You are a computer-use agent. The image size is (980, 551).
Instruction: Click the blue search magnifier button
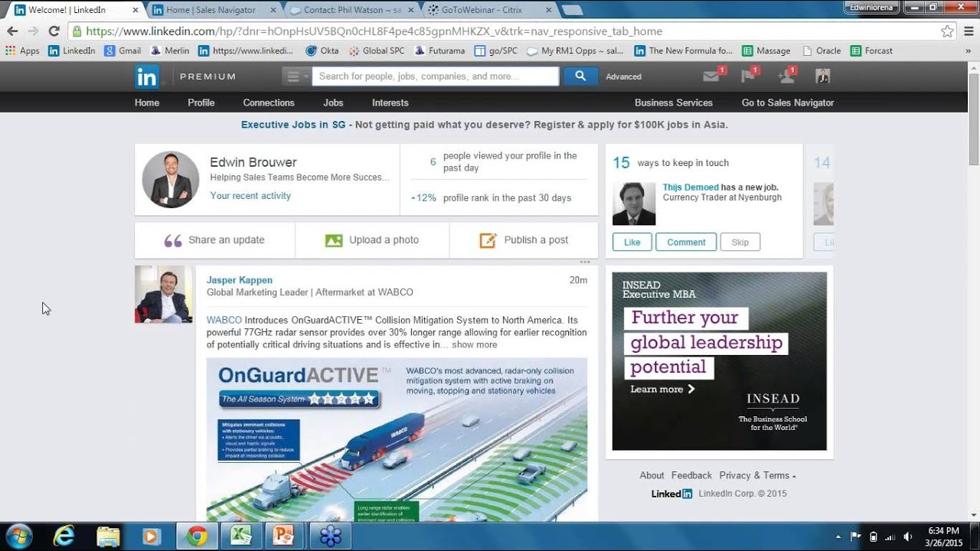580,76
